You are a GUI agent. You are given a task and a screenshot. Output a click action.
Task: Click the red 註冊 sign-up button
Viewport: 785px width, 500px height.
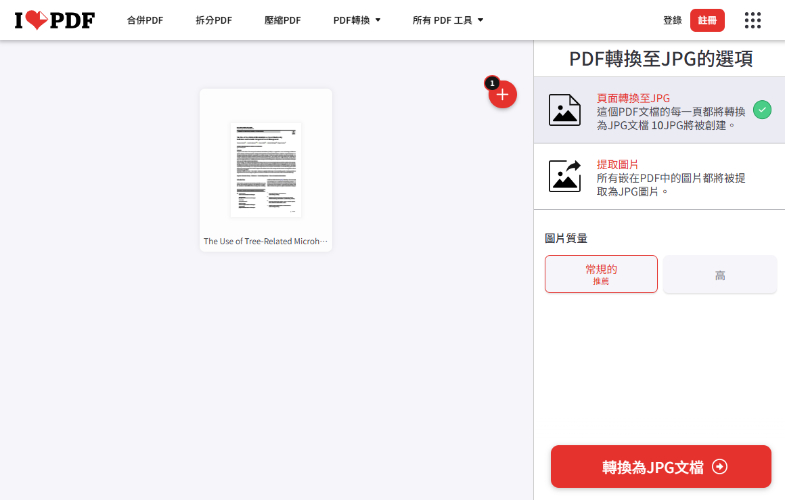tap(707, 20)
